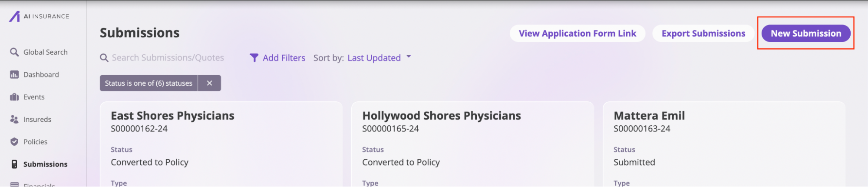
Task: Click Export Submissions button
Action: click(703, 33)
